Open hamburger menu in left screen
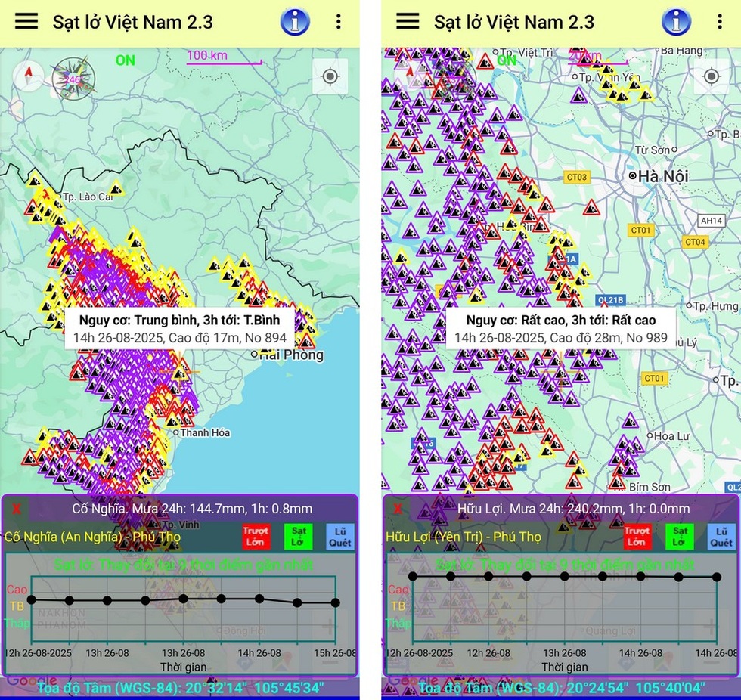This screenshot has width=741, height=700. (26, 21)
